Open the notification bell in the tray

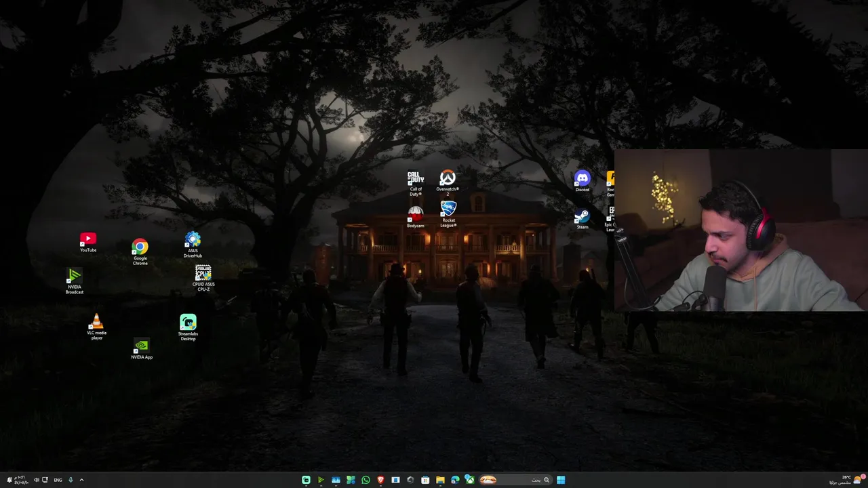click(x=9, y=480)
